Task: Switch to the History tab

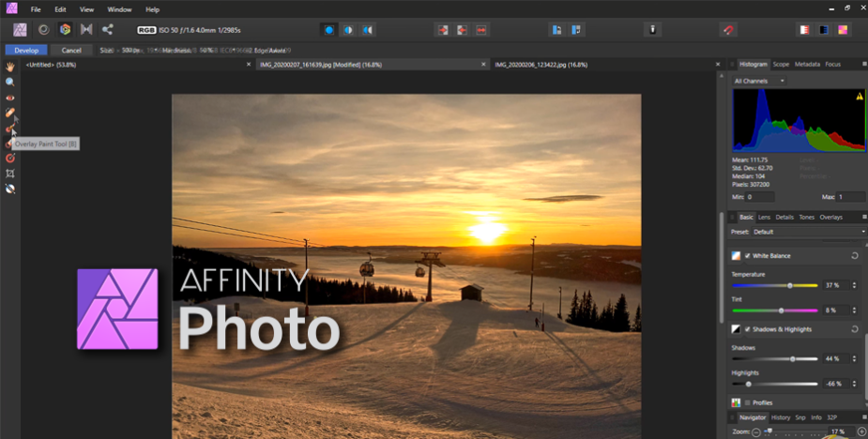Action: pos(781,417)
